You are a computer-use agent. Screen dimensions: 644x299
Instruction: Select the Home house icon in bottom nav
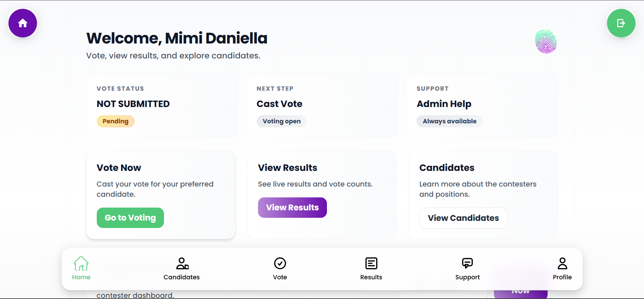[81, 264]
